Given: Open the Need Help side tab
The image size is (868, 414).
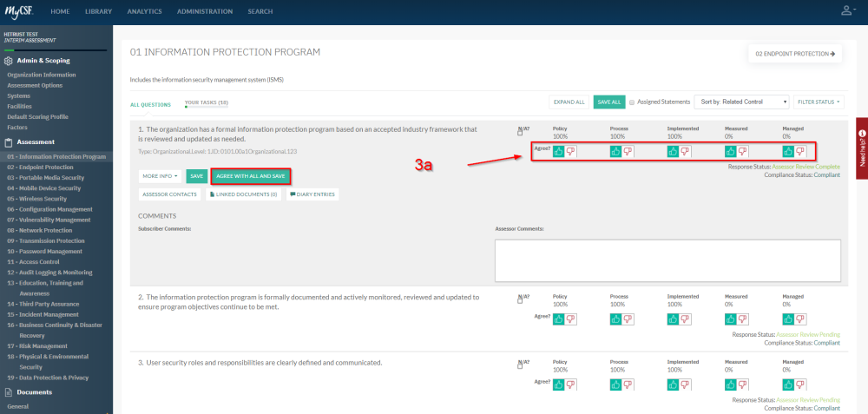Looking at the screenshot, I should tap(862, 148).
